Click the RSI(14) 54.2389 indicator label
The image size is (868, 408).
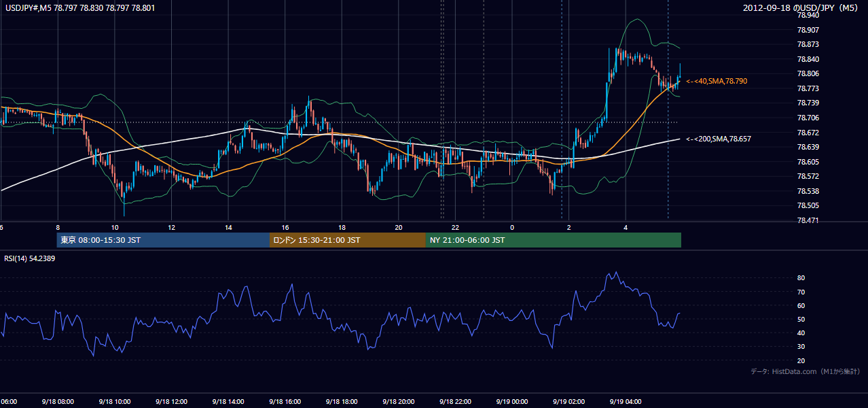[x=30, y=258]
